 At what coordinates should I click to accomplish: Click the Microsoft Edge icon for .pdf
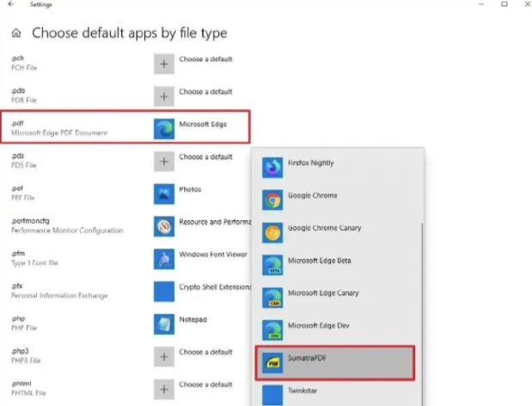pos(164,129)
